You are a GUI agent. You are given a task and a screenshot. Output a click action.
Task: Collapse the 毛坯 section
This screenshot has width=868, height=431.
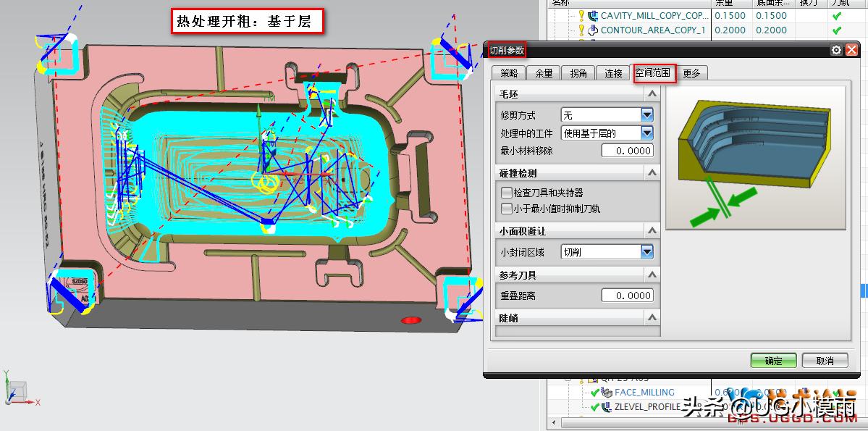click(x=651, y=93)
